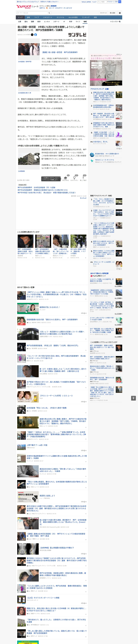The width and height of the screenshot is (138, 644).
Task: Play the 3:16 ニンバス video thumbnail
Action: 119,226
